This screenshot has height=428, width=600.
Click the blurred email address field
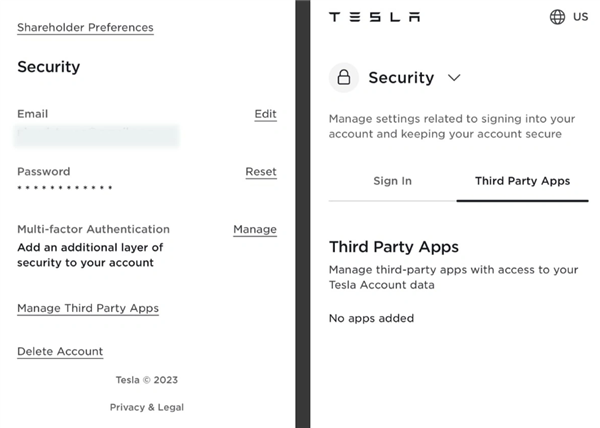point(97,135)
